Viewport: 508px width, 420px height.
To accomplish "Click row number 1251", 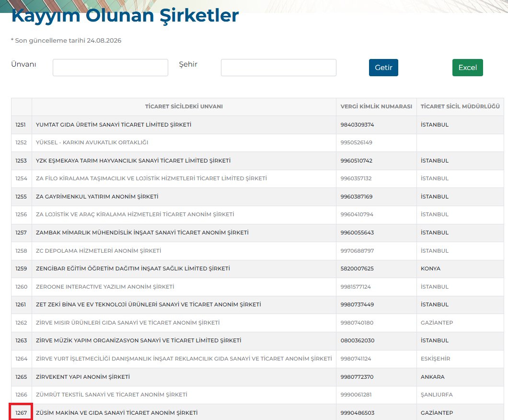I will pos(21,125).
